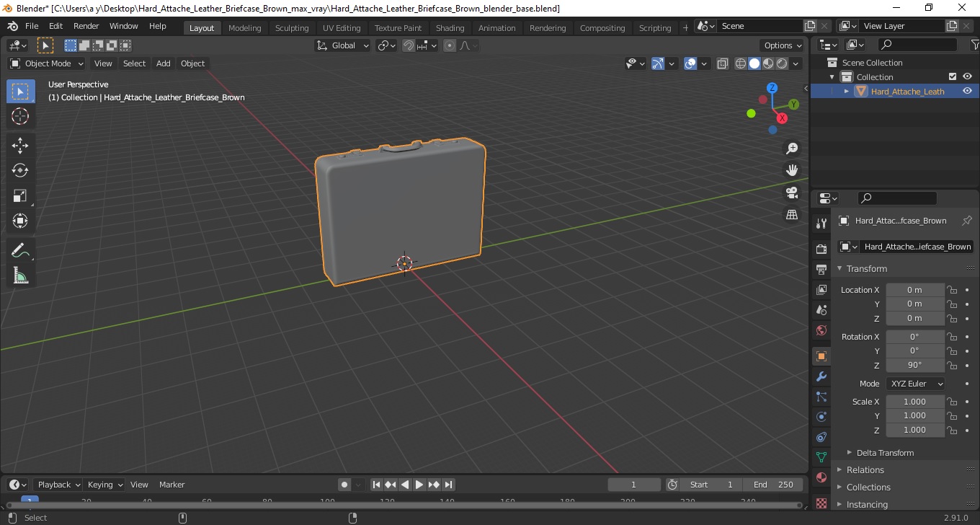This screenshot has width=980, height=525.
Task: Open the Material properties tab icon
Action: click(x=821, y=477)
